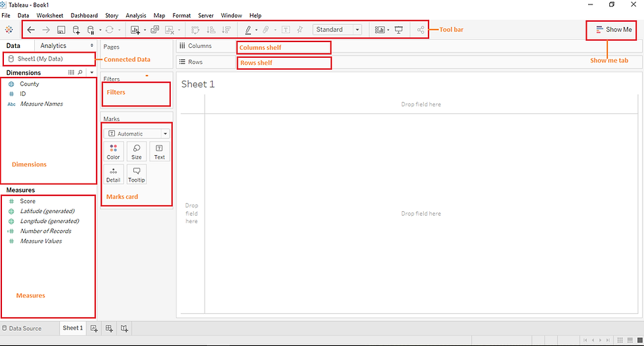644x346 pixels.
Task: Click the new worksheet toolbar icon
Action: (135, 30)
